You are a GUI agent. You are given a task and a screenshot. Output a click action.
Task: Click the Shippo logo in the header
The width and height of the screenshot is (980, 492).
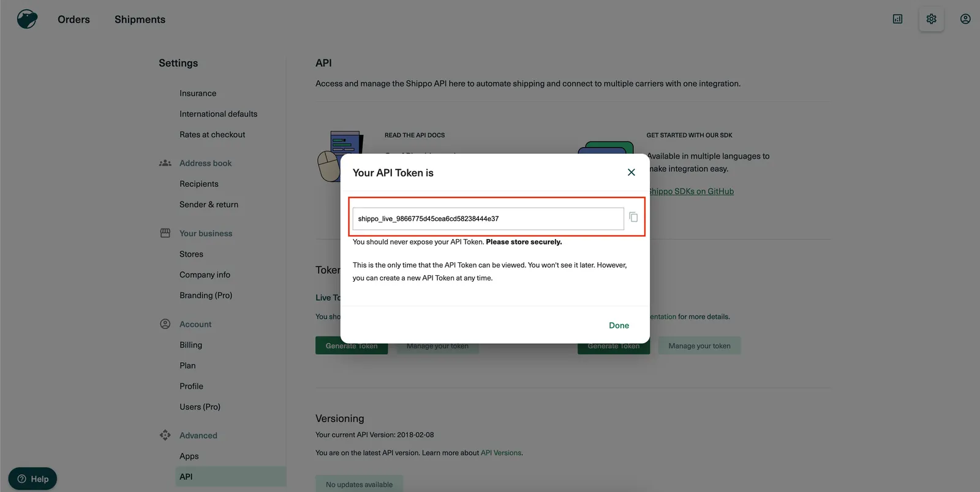[27, 19]
